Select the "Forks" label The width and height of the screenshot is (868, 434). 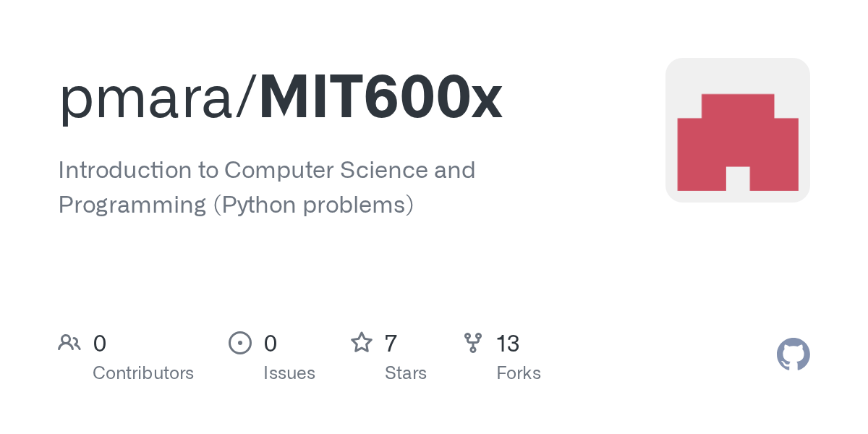coord(519,373)
